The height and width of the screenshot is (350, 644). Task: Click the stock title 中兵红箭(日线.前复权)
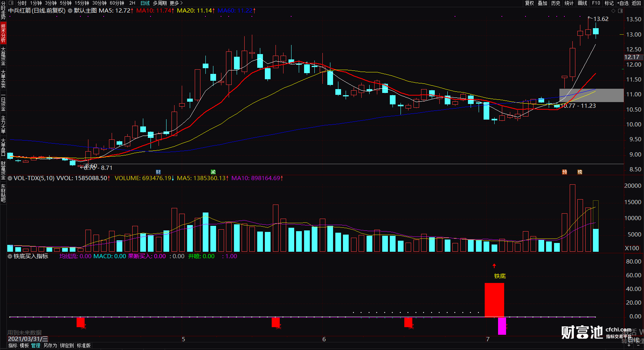coord(37,11)
